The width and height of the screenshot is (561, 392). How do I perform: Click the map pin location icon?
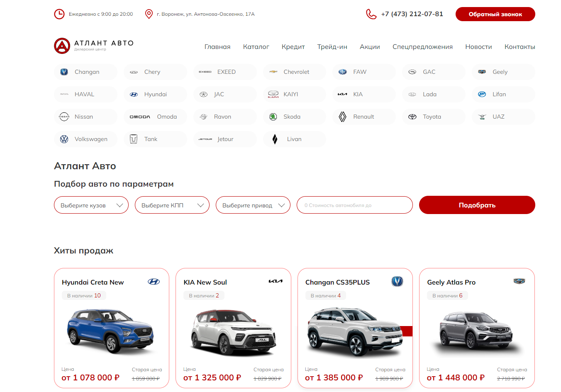pyautogui.click(x=149, y=14)
